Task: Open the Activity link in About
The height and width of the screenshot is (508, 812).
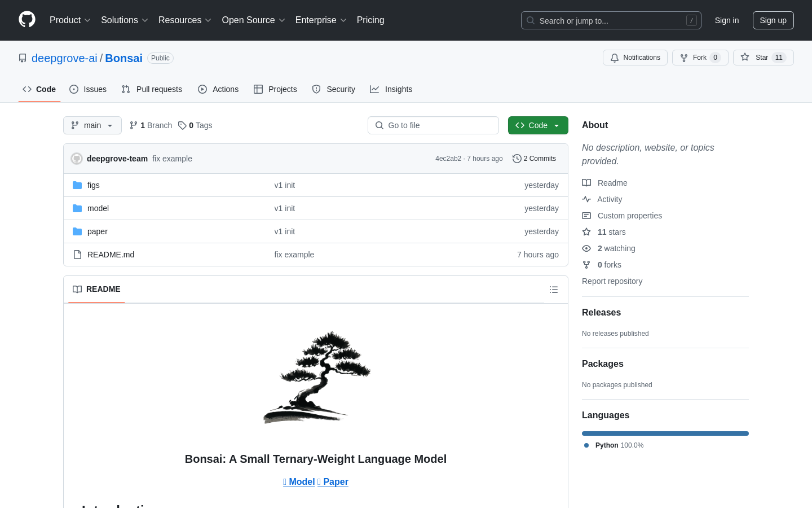Action: coord(602,199)
